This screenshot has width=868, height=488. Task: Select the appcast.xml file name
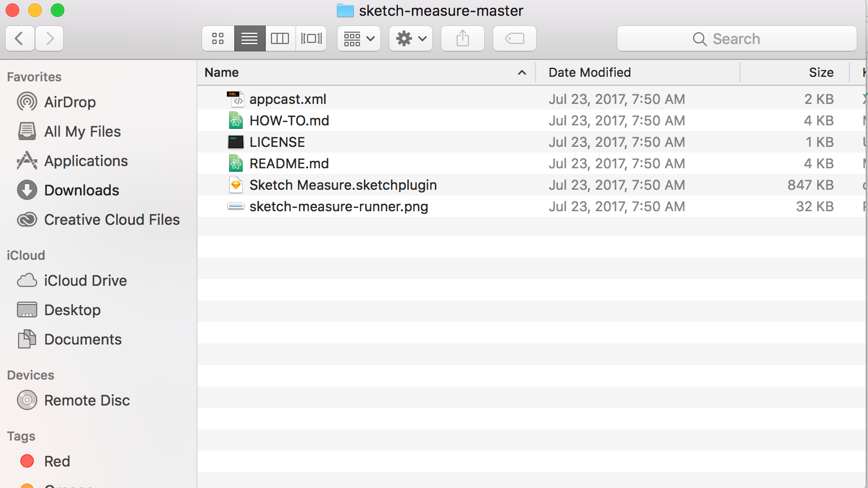pyautogui.click(x=288, y=99)
